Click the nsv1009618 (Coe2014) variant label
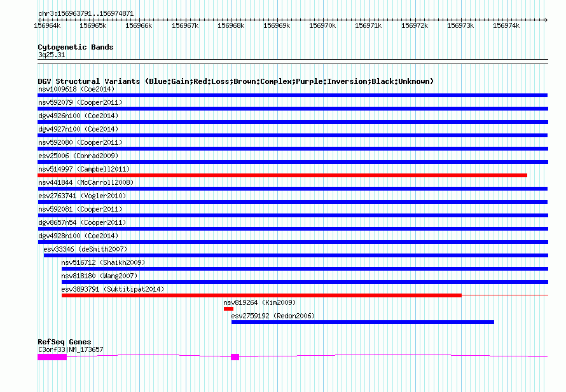The image size is (566, 392). [x=76, y=89]
